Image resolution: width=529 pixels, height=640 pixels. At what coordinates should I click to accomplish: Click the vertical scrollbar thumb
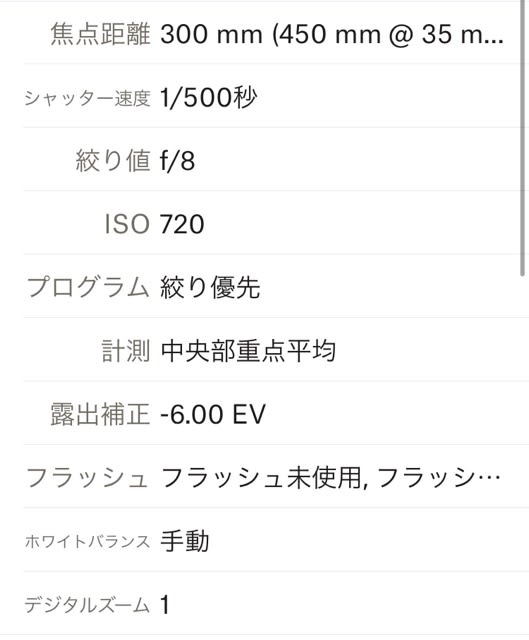(522, 138)
